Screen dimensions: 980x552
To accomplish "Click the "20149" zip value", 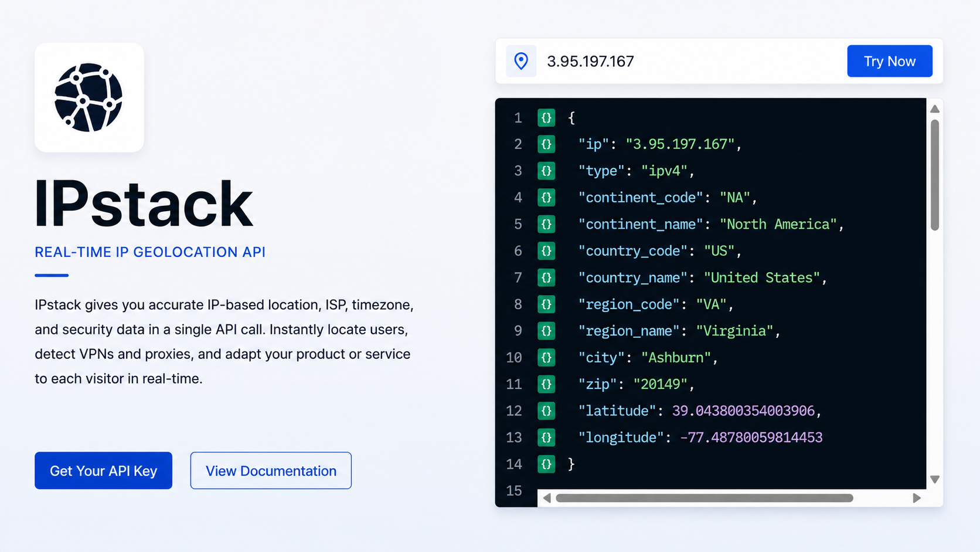I will click(x=660, y=384).
